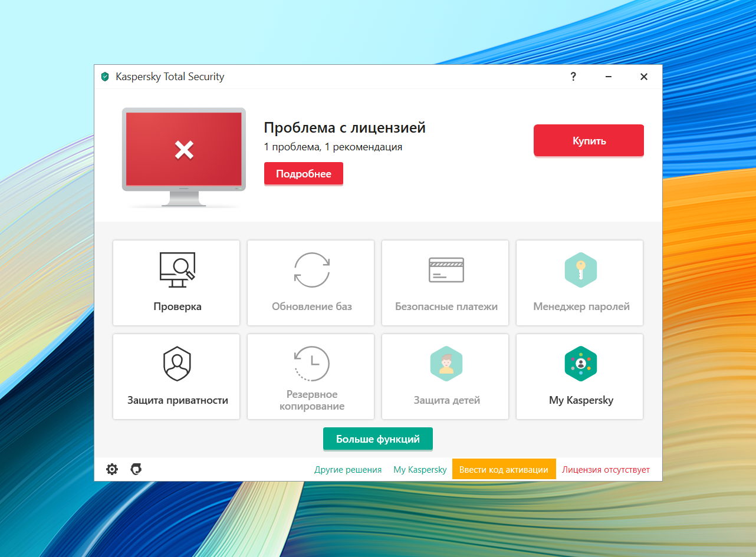Close the Kaspersky Total Security window
Screen dimensions: 756x557
644,77
